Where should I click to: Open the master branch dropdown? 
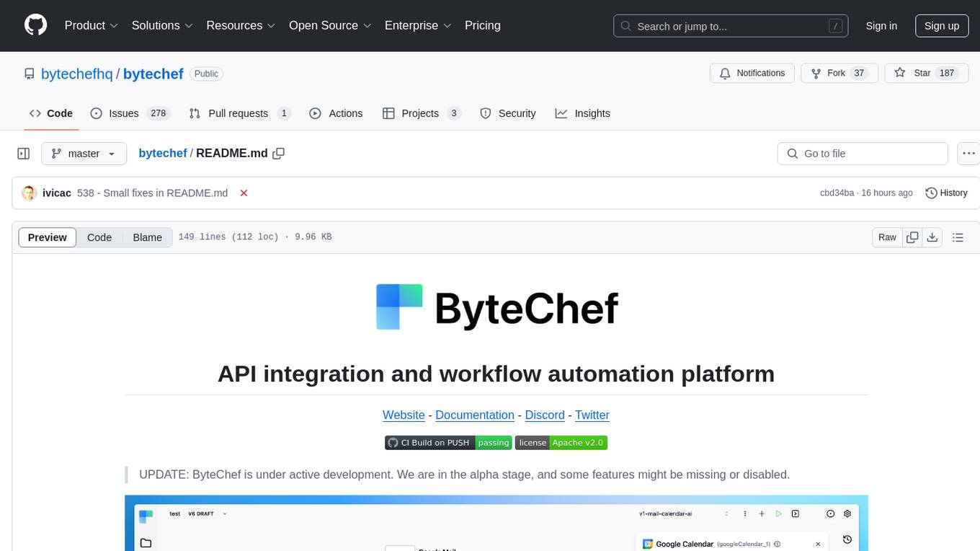84,154
